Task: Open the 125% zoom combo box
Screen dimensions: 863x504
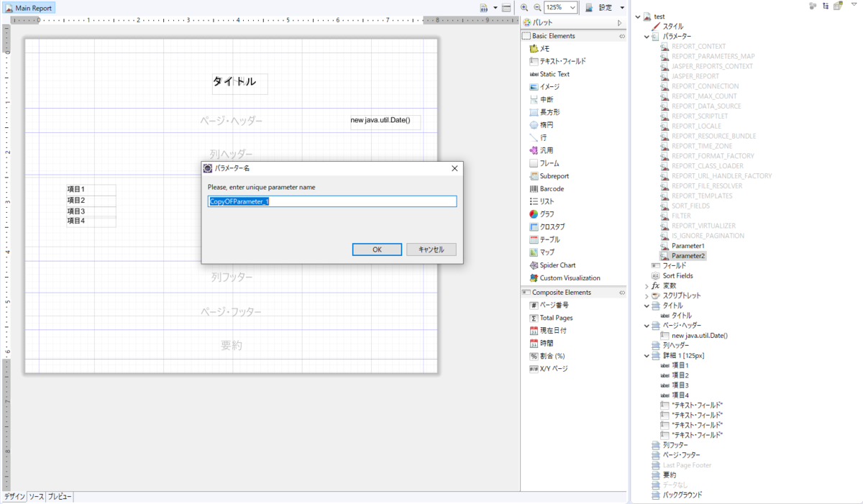Action: click(x=561, y=7)
